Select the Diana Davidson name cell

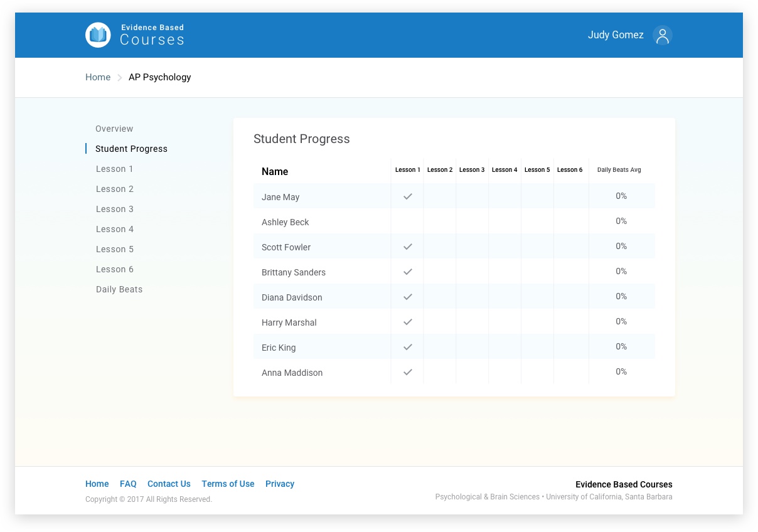point(292,297)
